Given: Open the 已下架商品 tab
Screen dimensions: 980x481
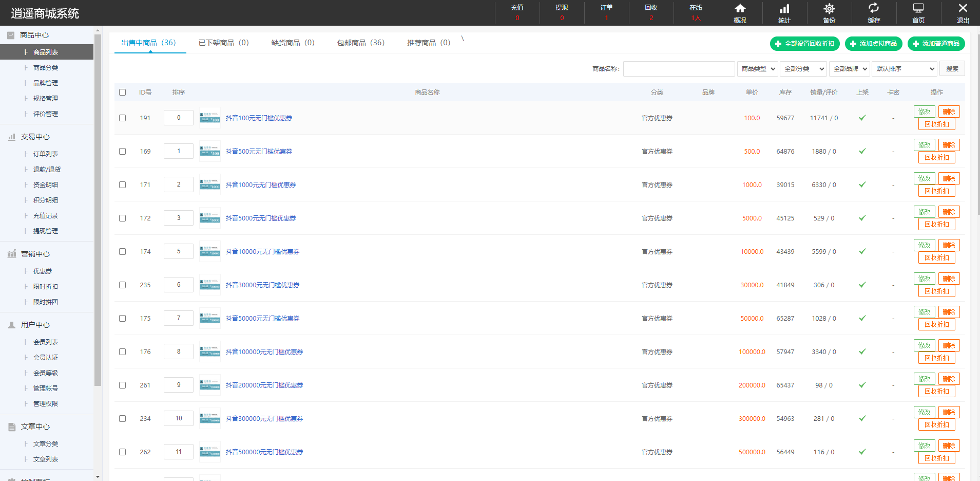Looking at the screenshot, I should [x=223, y=43].
